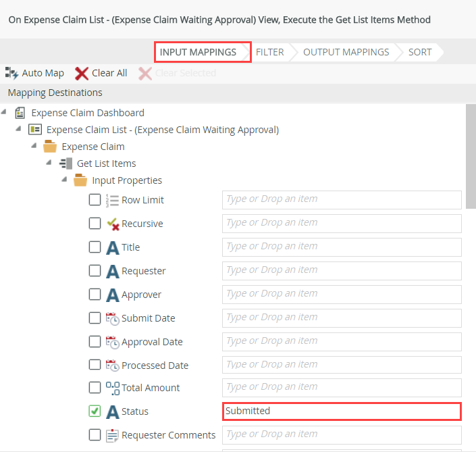Click the Approver text-type icon
The width and height of the screenshot is (476, 452).
pos(112,295)
